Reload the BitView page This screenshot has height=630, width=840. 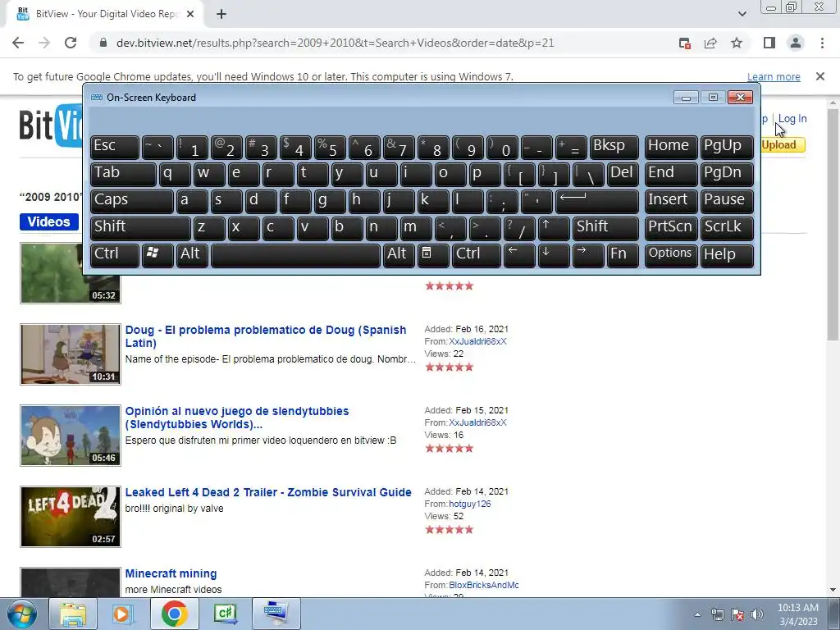coord(71,43)
